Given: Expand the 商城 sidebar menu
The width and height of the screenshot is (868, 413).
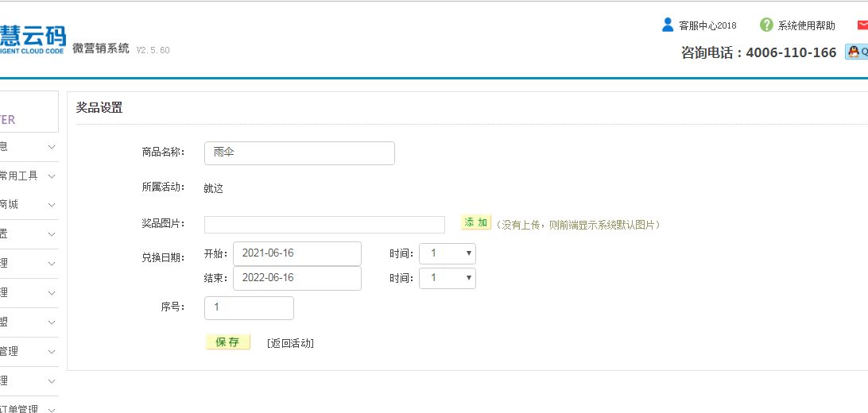Looking at the screenshot, I should (29, 204).
